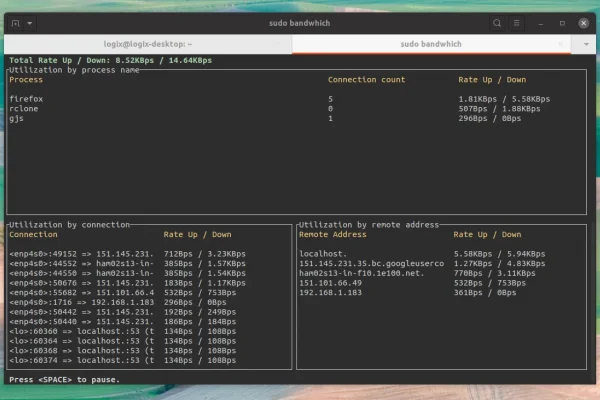The width and height of the screenshot is (600, 400).
Task: Click the Process column header
Action: pyautogui.click(x=26, y=80)
